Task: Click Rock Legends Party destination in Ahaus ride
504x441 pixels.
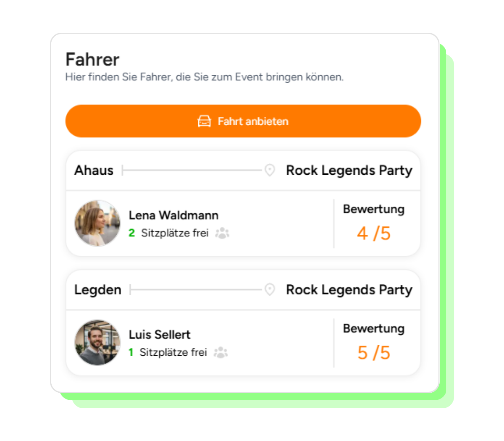Action: 349,171
